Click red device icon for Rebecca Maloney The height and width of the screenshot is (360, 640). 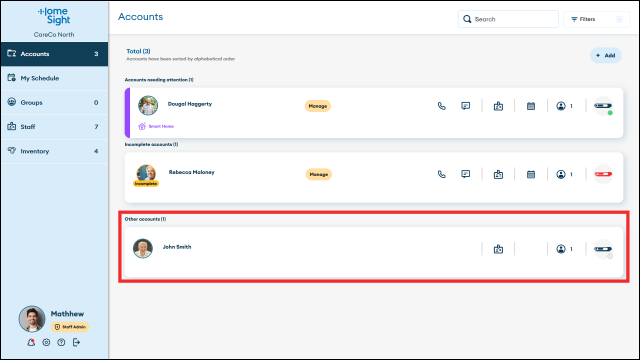[x=603, y=174]
